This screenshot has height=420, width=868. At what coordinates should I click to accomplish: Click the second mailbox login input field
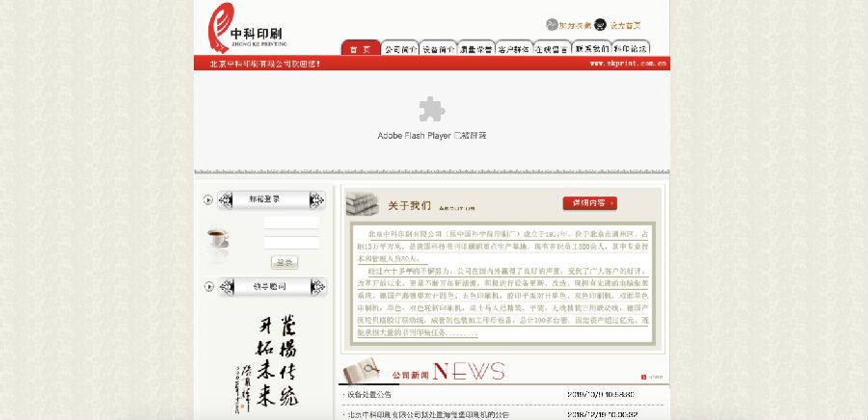(291, 243)
